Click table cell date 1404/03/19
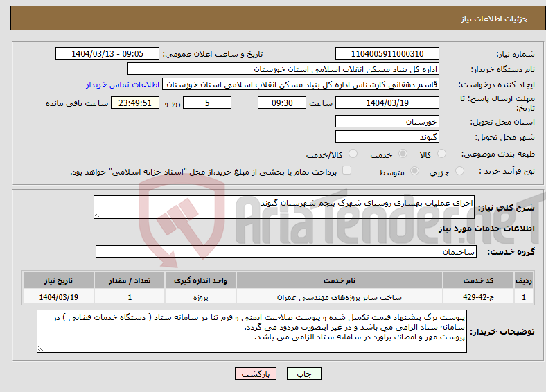546x392 pixels. 58,297
